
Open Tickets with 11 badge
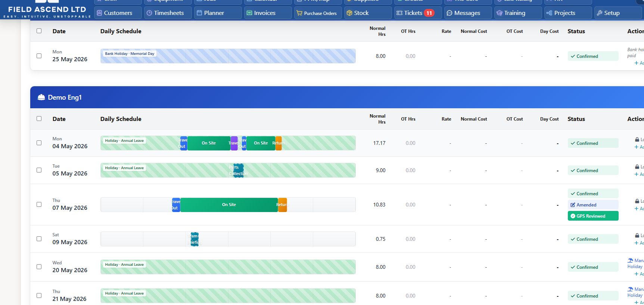click(x=418, y=13)
